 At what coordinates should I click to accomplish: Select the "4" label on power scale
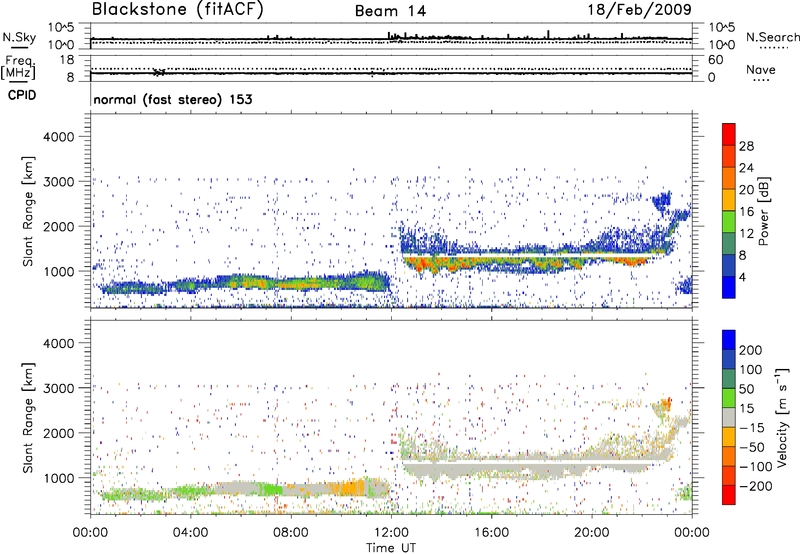click(x=742, y=277)
